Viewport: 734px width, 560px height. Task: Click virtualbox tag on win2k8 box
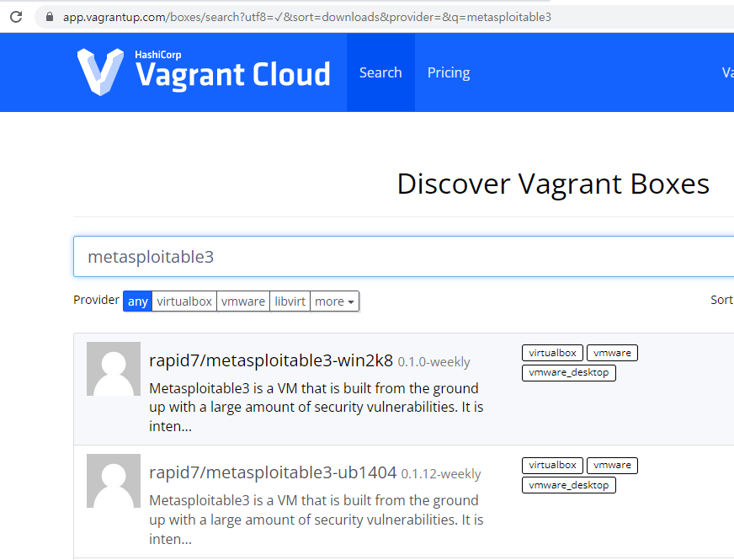click(x=552, y=353)
